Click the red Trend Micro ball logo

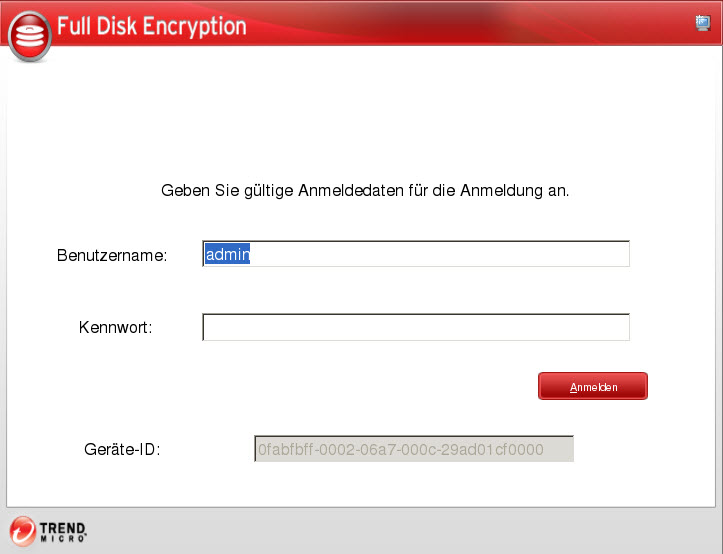(x=21, y=530)
